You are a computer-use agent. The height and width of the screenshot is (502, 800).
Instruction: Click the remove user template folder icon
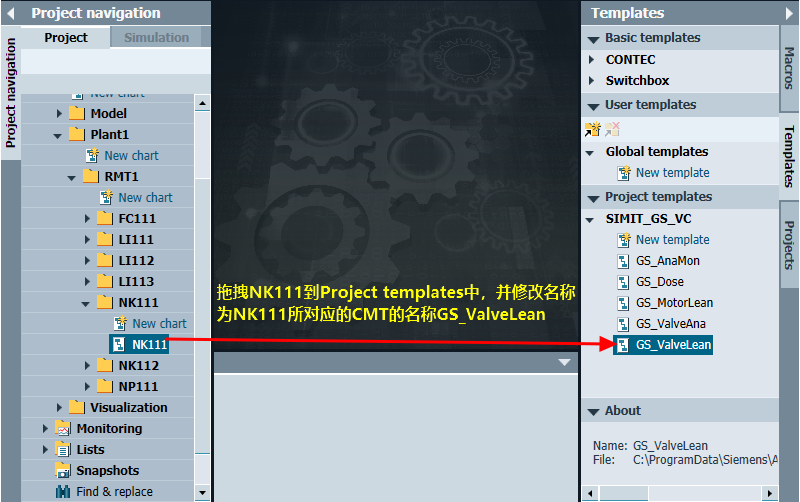[x=612, y=130]
